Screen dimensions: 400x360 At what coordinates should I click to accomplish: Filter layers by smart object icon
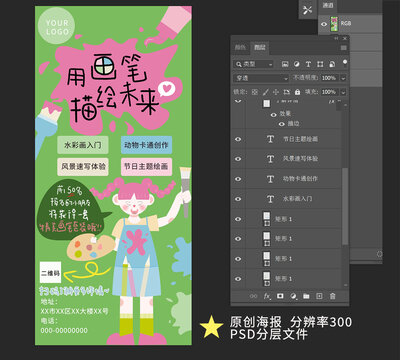coord(332,64)
